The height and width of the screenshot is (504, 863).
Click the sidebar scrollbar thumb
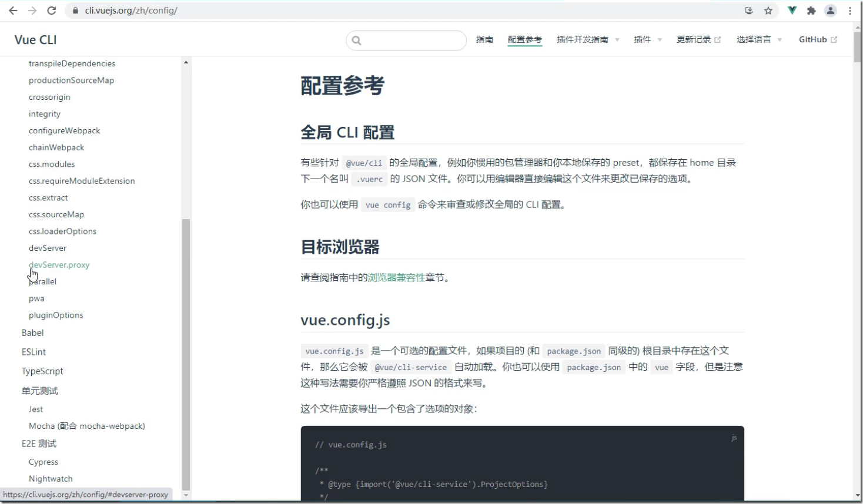click(186, 354)
